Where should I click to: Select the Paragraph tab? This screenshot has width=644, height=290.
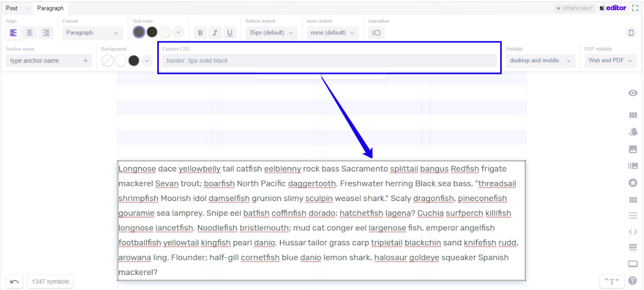[50, 8]
